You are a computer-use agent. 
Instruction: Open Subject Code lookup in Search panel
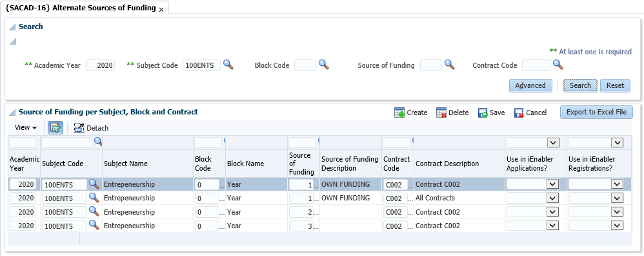coord(228,65)
